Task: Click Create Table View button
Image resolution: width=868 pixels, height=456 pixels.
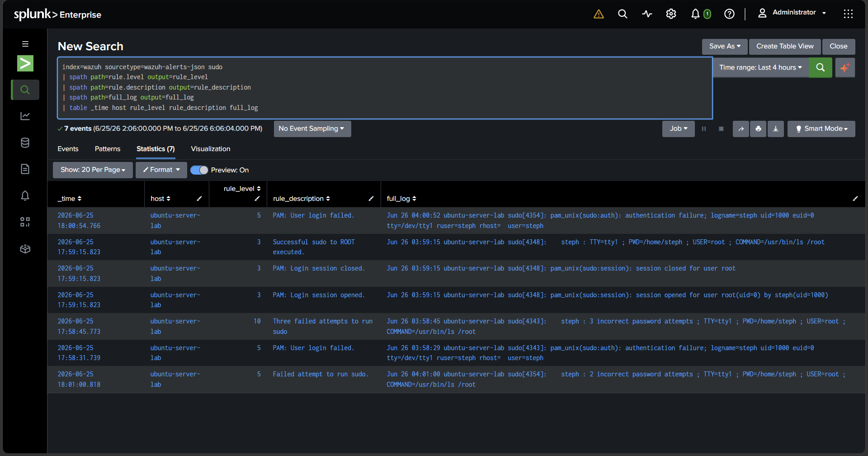Action: (785, 46)
